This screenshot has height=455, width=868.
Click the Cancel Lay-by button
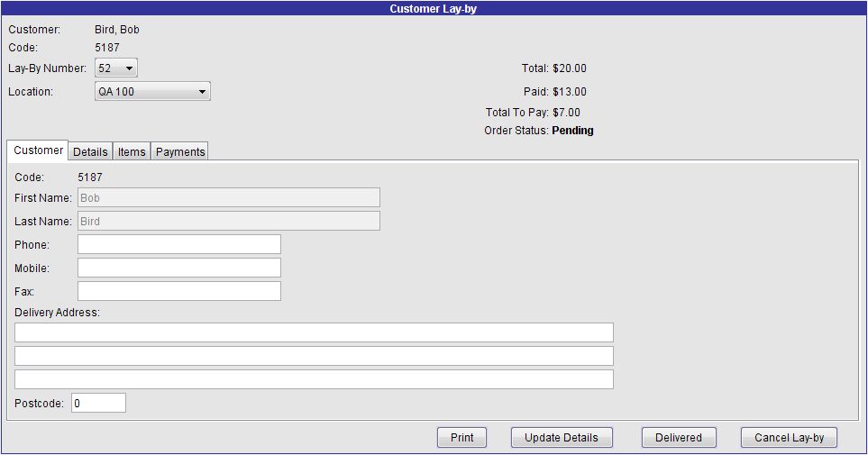[789, 438]
